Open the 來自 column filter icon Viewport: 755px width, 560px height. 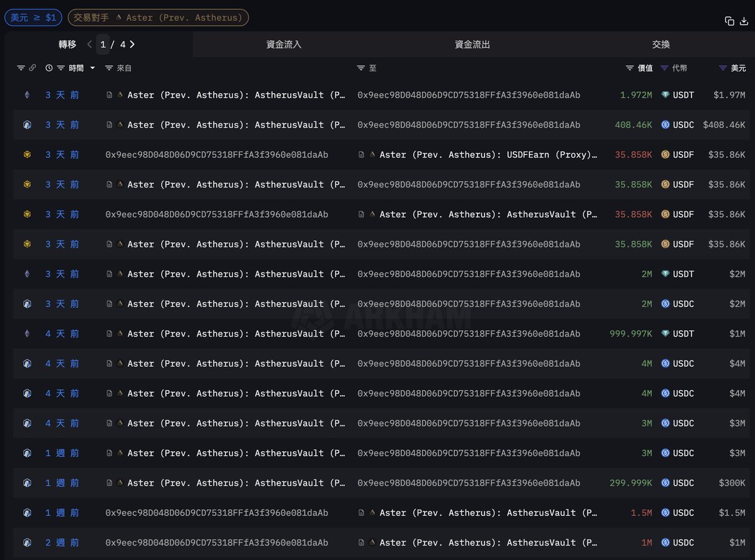click(x=109, y=68)
